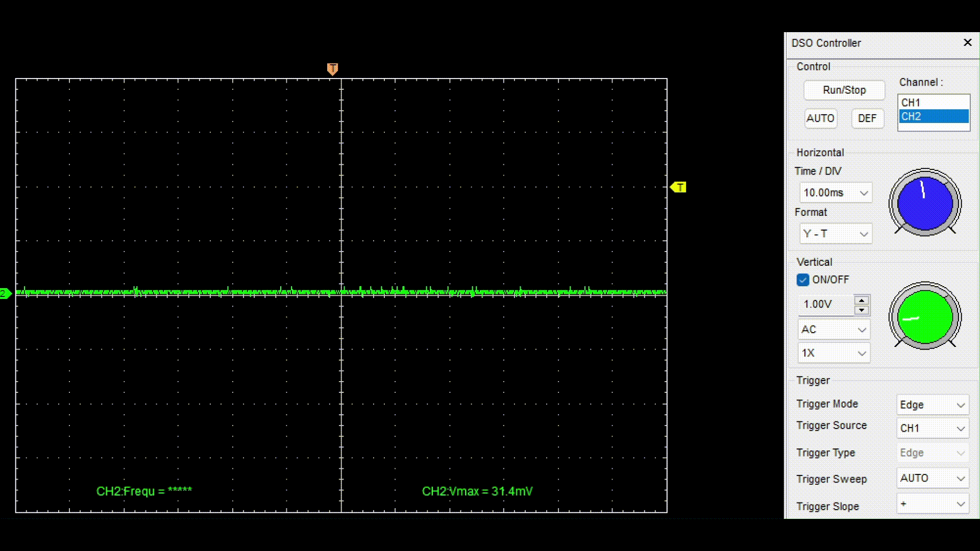The width and height of the screenshot is (980, 551).
Task: Click the green CH2 ground level marker
Action: click(x=5, y=293)
